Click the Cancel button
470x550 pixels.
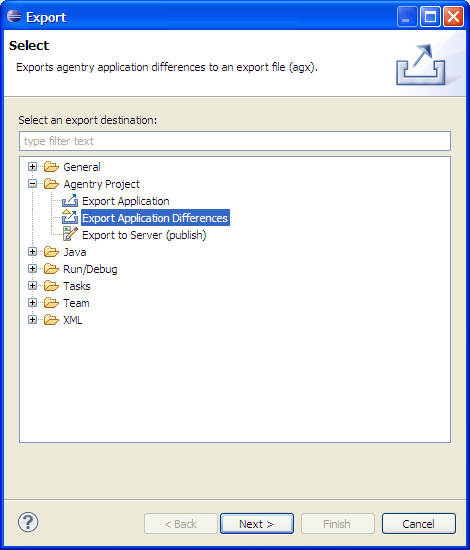click(418, 524)
